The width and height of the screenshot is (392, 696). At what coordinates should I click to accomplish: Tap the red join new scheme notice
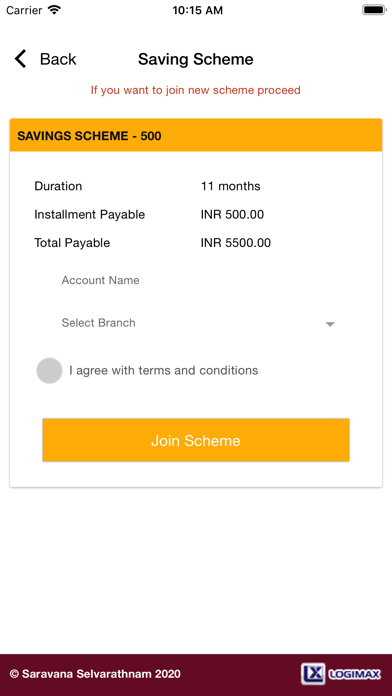pyautogui.click(x=196, y=90)
